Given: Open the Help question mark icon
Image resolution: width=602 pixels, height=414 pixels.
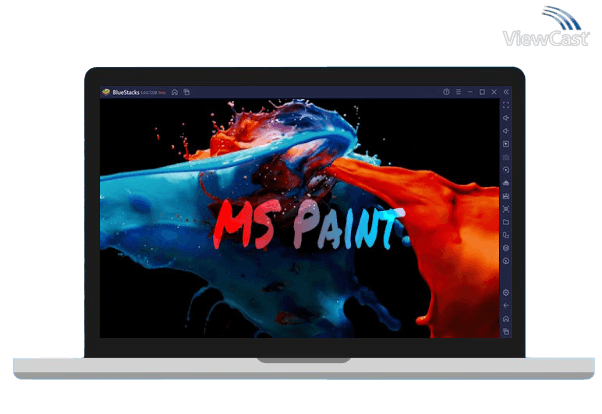Looking at the screenshot, I should click(446, 92).
